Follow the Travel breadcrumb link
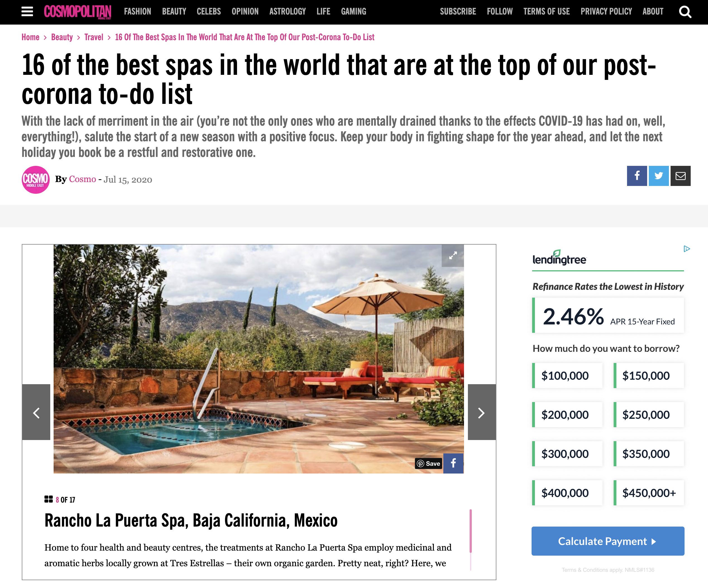This screenshot has width=708, height=588. (94, 37)
